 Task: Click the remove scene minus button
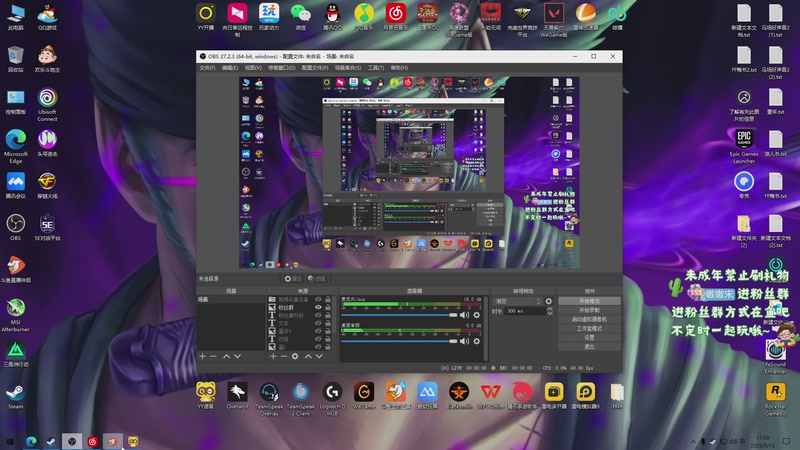click(x=213, y=356)
